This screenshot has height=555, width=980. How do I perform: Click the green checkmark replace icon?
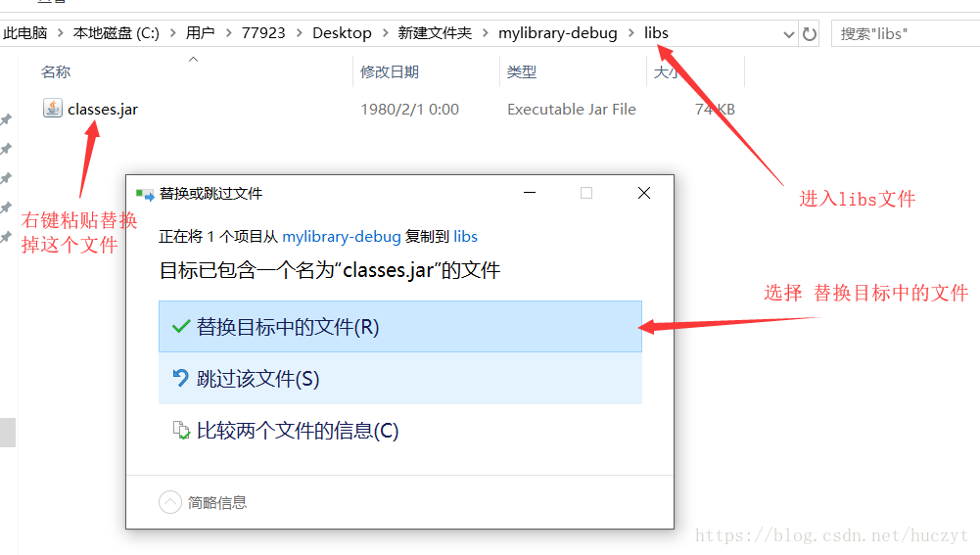pos(180,326)
